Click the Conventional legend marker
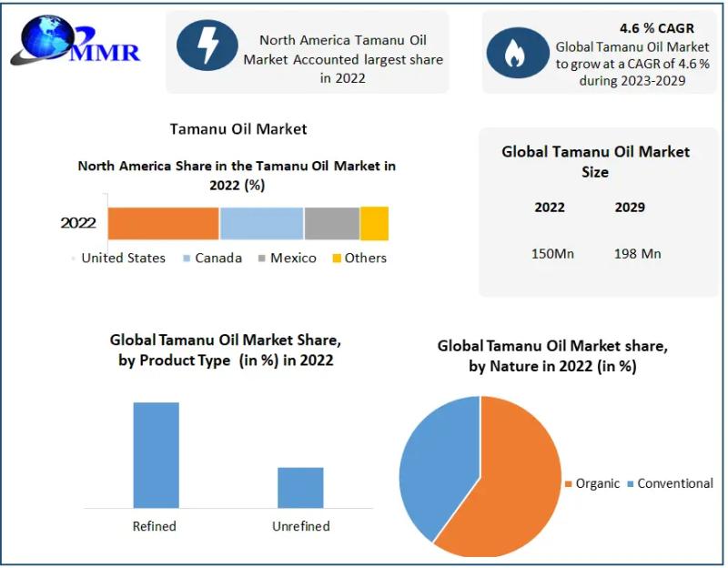728x568 pixels. pyautogui.click(x=630, y=484)
